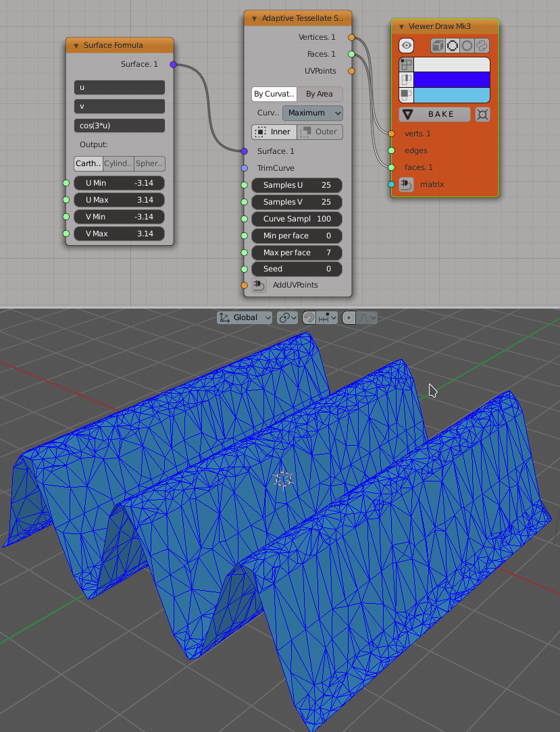Image resolution: width=560 pixels, height=732 pixels.
Task: Click faces input socket on Viewer Draw
Action: tap(391, 167)
